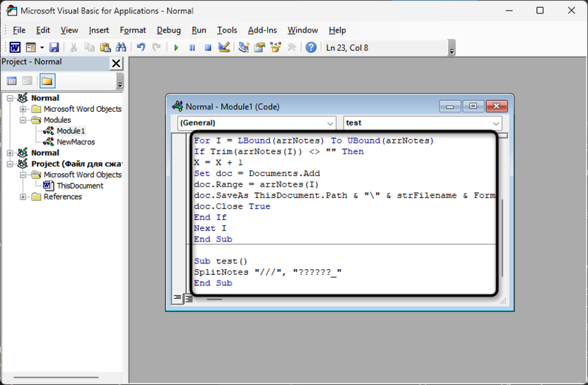Image resolution: width=588 pixels, height=385 pixels.
Task: Click the Reset stop square icon
Action: tap(208, 47)
